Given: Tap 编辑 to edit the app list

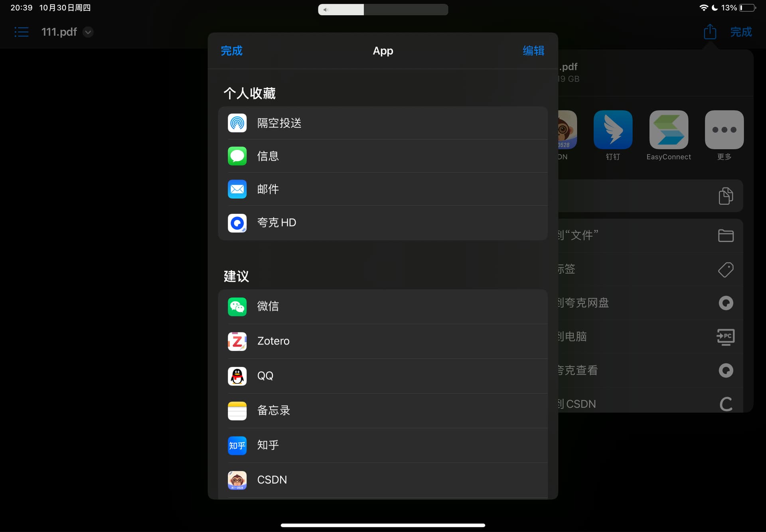Looking at the screenshot, I should [x=533, y=51].
